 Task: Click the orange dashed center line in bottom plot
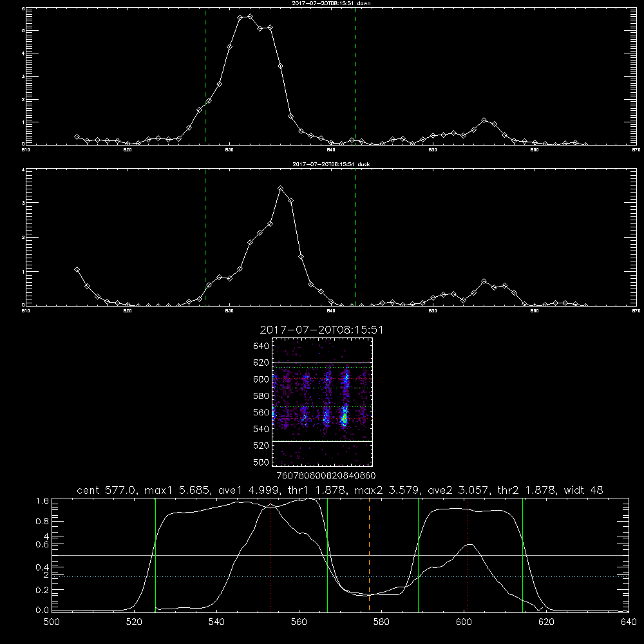(369, 554)
